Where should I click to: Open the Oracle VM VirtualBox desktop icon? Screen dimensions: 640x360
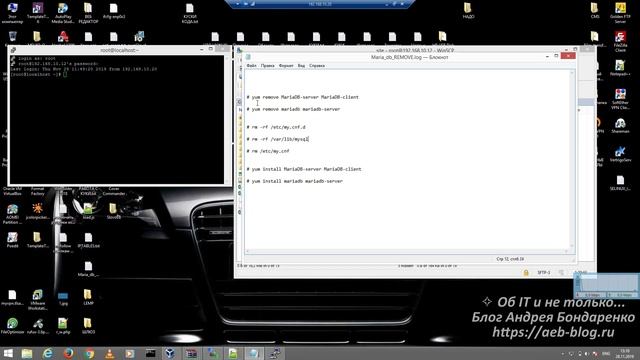point(13,191)
